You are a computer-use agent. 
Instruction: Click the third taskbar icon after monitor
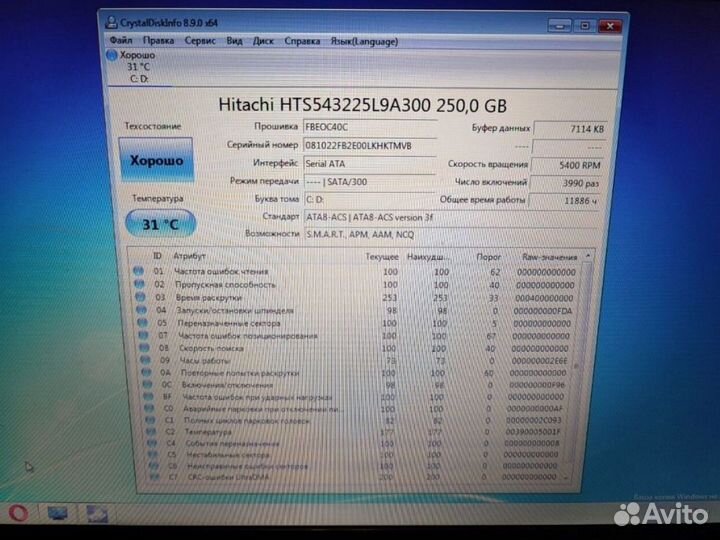pyautogui.click(x=97, y=513)
